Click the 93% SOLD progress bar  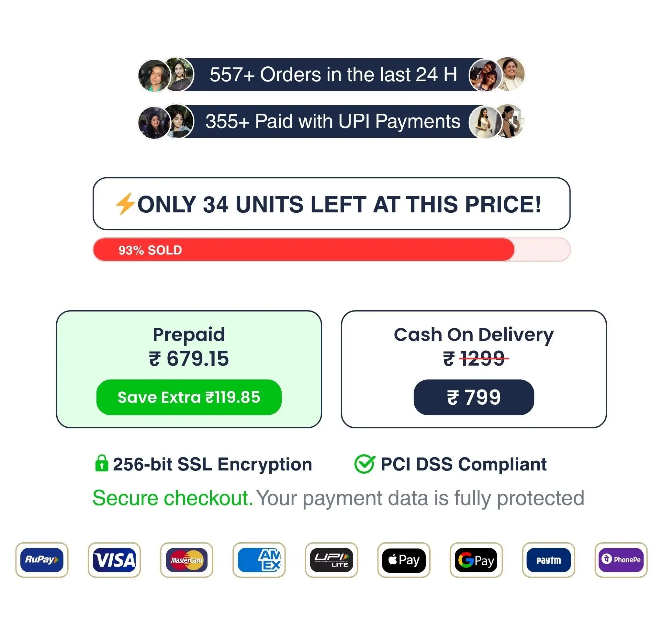(x=331, y=250)
